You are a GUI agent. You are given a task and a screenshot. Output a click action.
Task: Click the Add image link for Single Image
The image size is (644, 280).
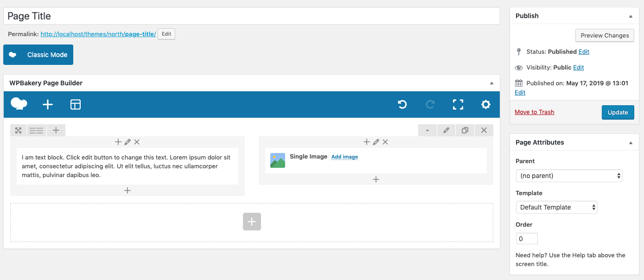pyautogui.click(x=344, y=157)
